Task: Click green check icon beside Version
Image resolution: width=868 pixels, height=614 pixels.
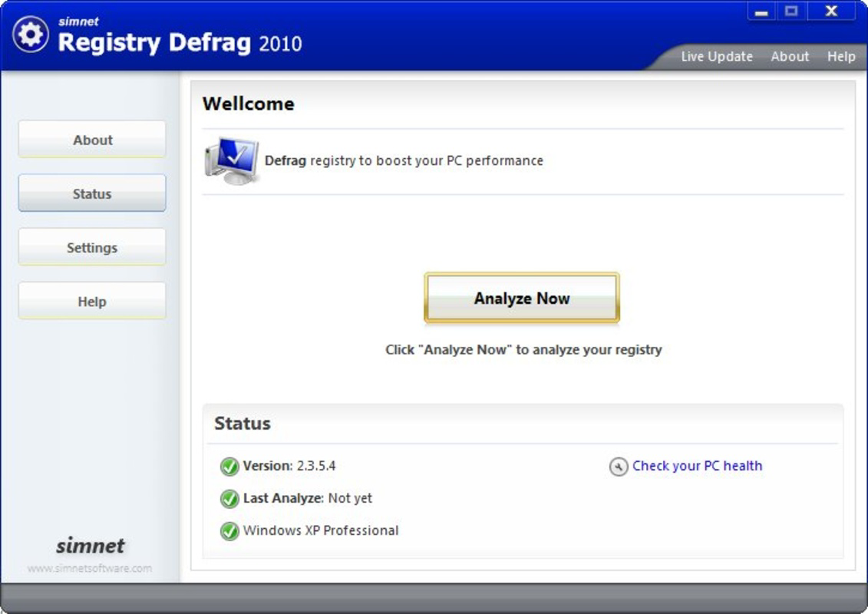Action: [x=229, y=467]
